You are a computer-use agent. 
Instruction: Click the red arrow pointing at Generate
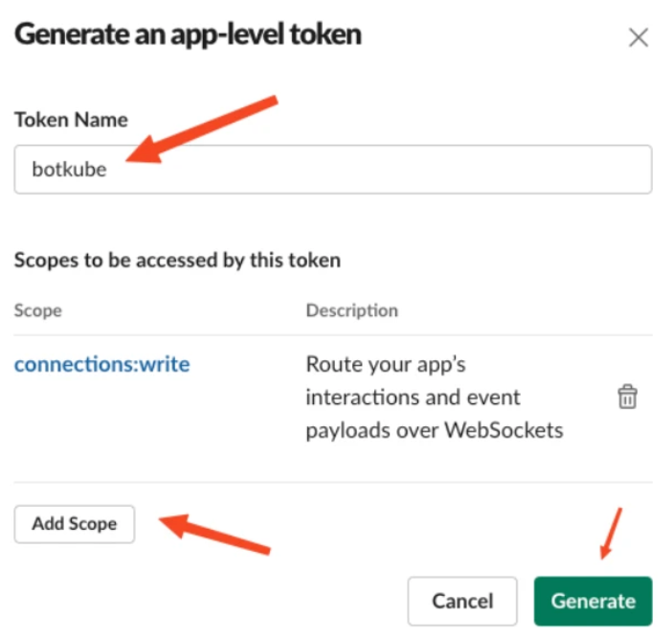(x=611, y=533)
